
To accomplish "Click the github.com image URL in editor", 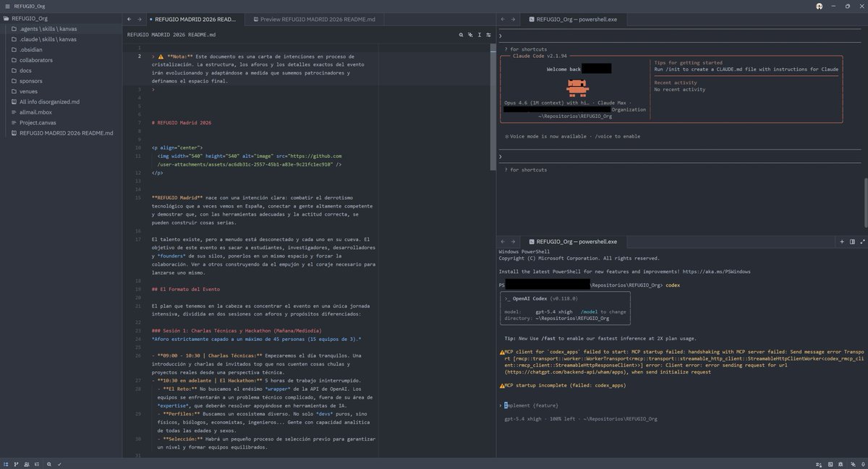I will tap(247, 160).
